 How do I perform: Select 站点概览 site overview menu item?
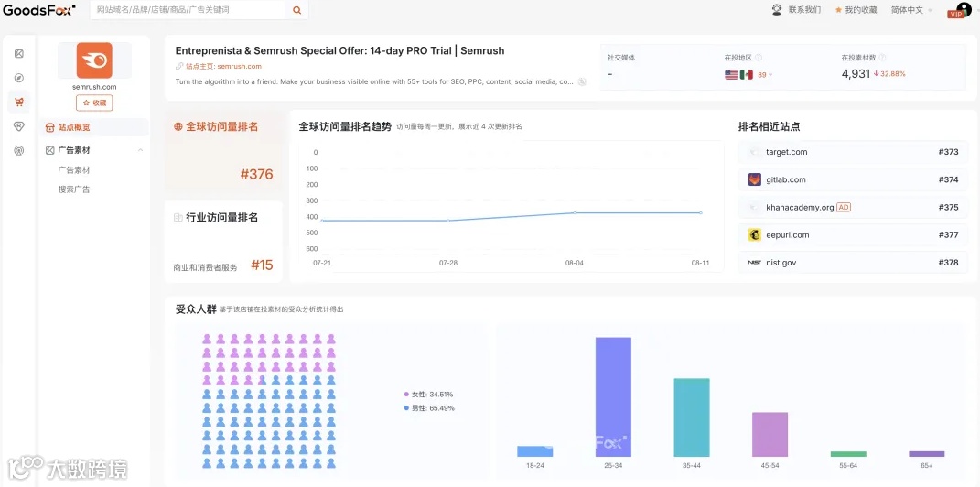pyautogui.click(x=94, y=127)
